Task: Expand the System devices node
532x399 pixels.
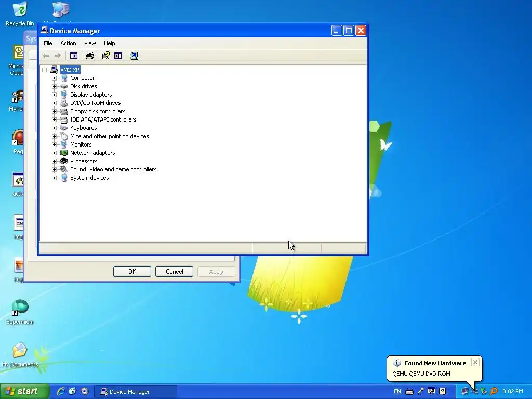Action: pyautogui.click(x=54, y=178)
